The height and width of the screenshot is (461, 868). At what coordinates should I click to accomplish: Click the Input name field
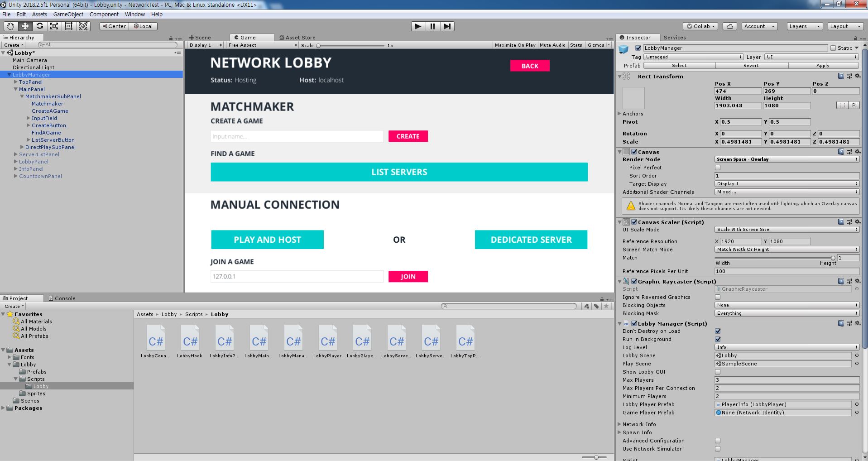pos(297,136)
